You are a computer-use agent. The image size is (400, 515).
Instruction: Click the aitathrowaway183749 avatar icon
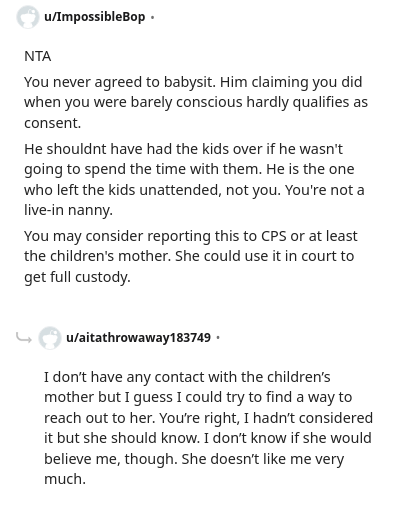pyautogui.click(x=50, y=338)
